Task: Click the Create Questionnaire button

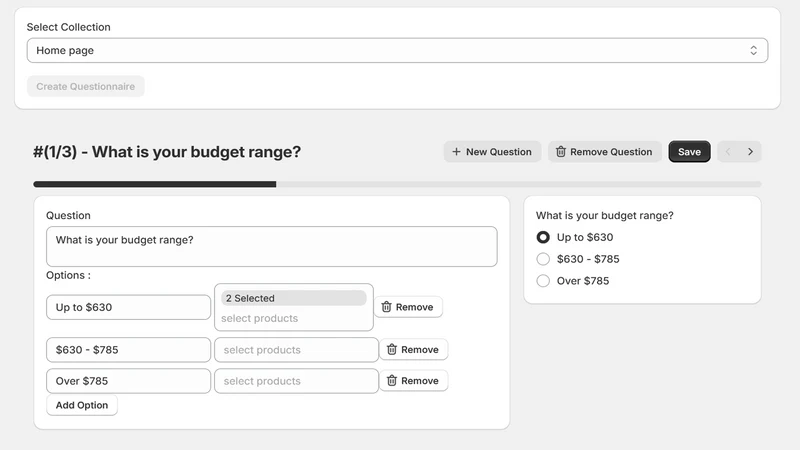Action: pyautogui.click(x=86, y=86)
